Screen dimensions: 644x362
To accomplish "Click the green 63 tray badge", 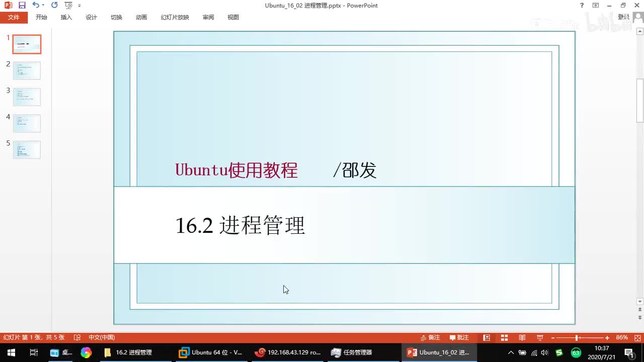I will click(576, 352).
